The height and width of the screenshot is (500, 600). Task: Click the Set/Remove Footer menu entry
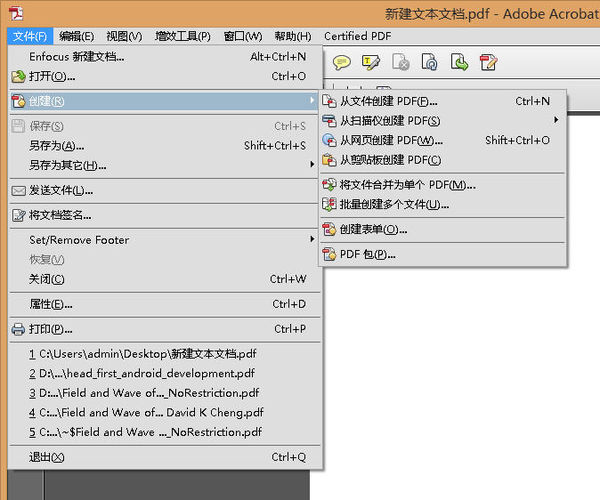coord(165,240)
